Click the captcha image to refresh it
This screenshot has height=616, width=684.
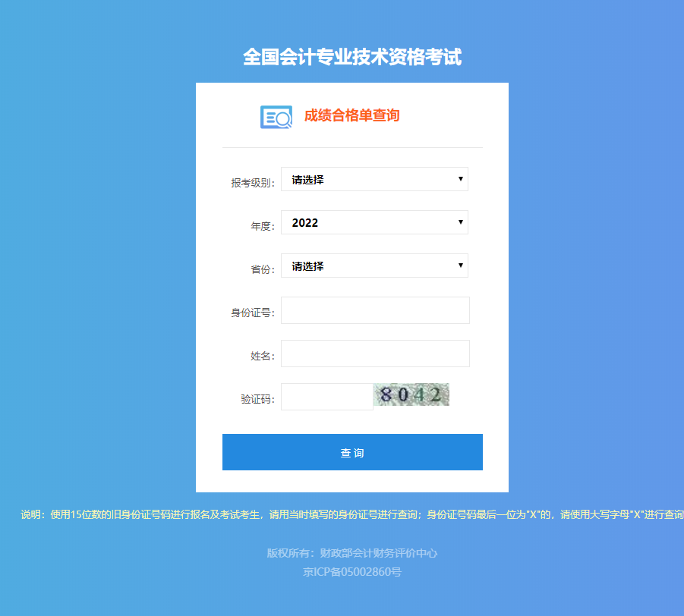411,394
